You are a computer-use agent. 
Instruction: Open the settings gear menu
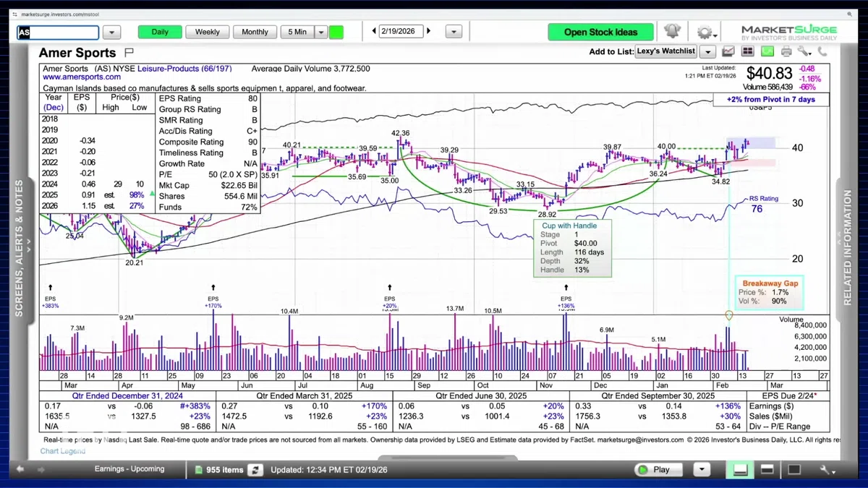705,33
